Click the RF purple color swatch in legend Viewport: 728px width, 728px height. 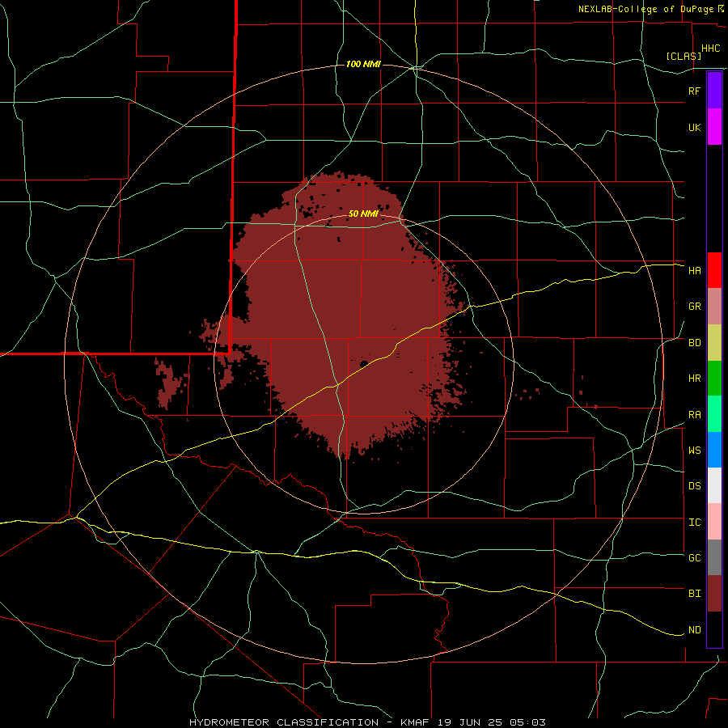[x=714, y=91]
